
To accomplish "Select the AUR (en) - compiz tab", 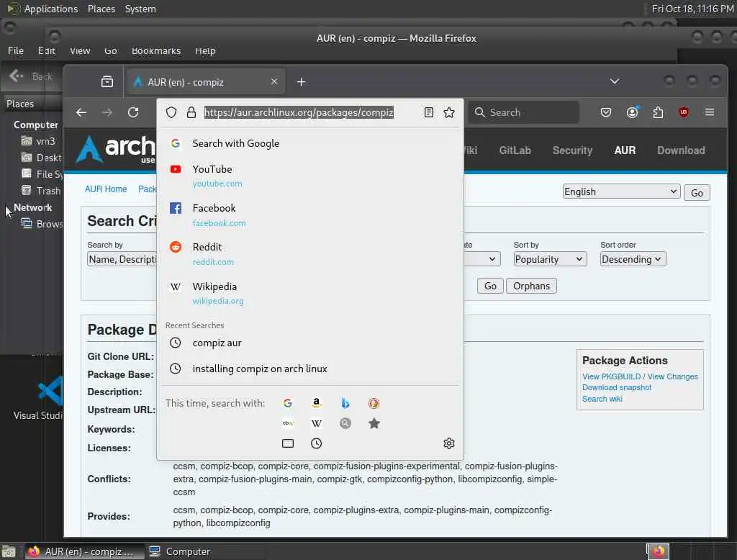I will pos(206,82).
